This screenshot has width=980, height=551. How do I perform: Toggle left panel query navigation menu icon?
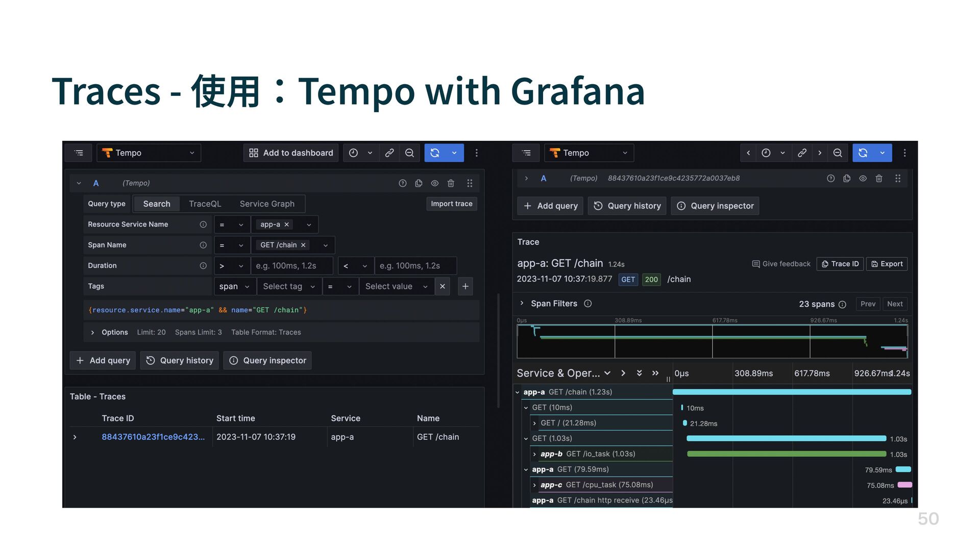79,153
